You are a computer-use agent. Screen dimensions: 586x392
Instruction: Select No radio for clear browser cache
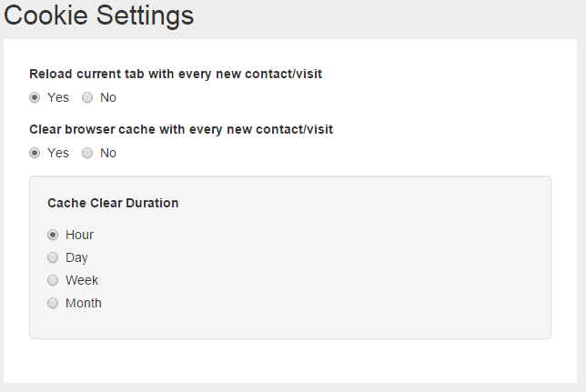click(87, 153)
